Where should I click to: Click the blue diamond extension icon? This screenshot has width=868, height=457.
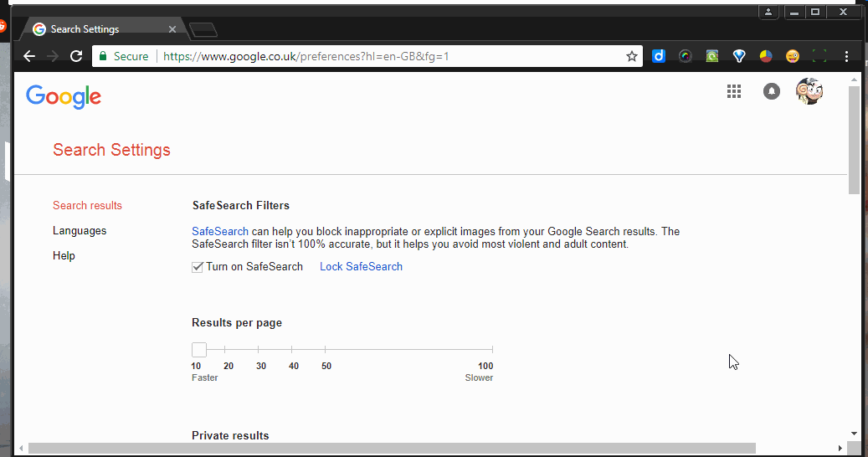pos(739,56)
